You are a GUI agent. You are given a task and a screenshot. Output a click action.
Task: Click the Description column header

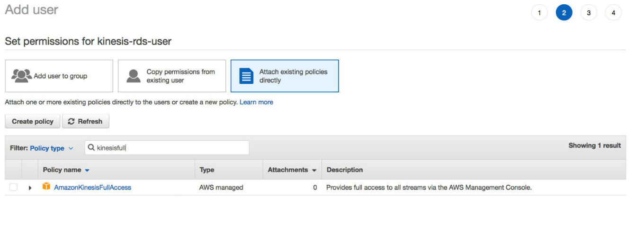pyautogui.click(x=345, y=170)
